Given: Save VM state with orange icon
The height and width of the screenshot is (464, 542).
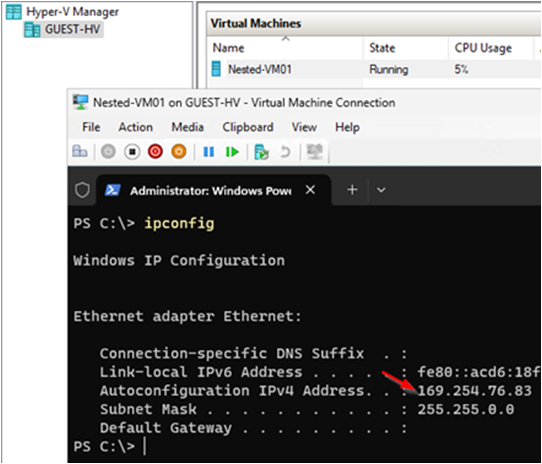Looking at the screenshot, I should (179, 151).
